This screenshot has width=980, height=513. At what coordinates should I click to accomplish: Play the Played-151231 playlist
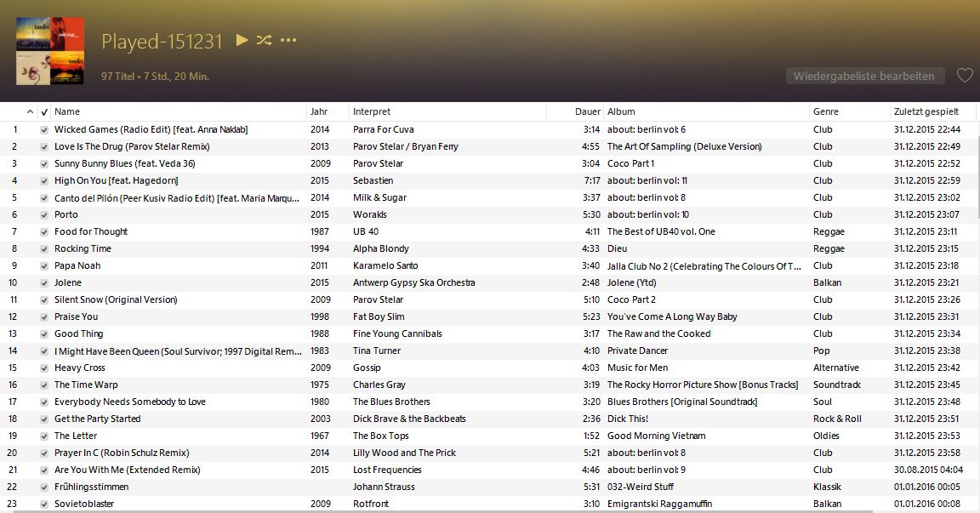241,41
